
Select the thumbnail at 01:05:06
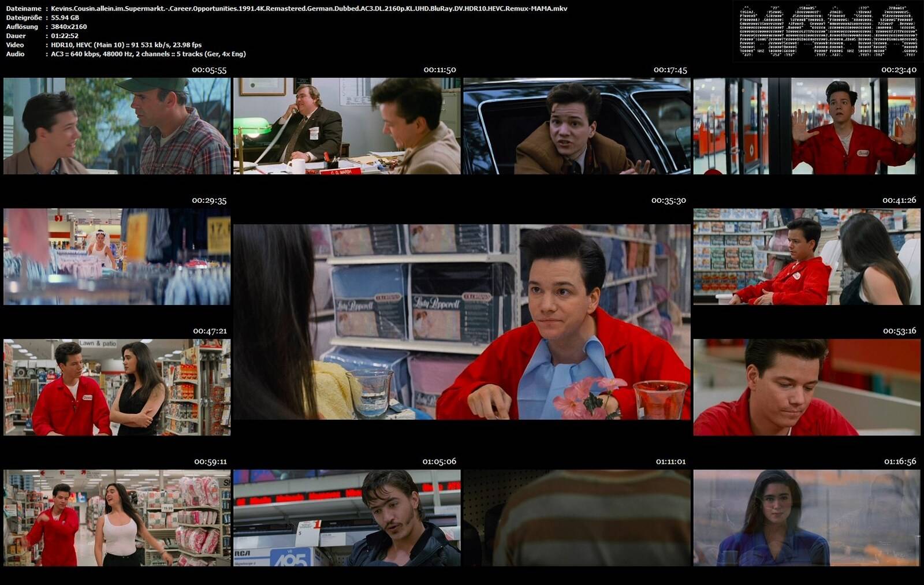click(347, 518)
